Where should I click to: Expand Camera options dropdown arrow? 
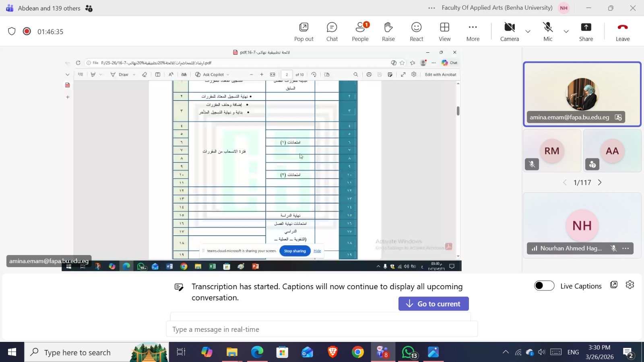coord(528,31)
